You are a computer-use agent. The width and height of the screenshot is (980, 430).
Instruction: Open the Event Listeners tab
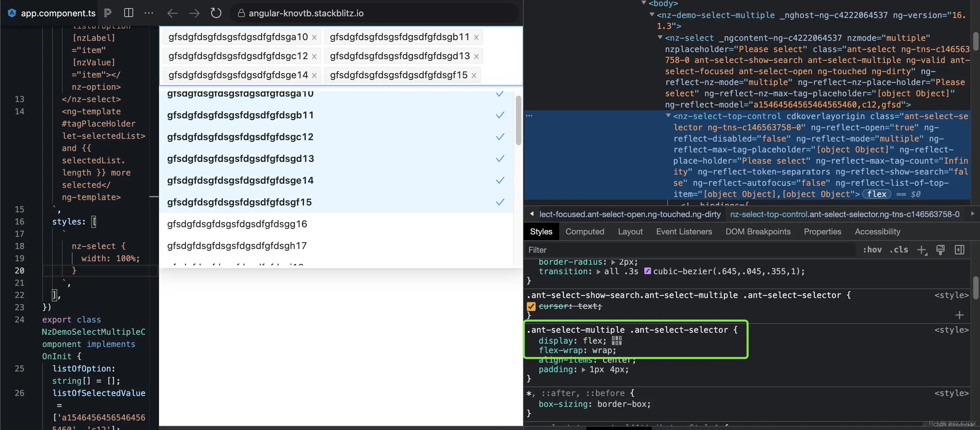coord(684,232)
